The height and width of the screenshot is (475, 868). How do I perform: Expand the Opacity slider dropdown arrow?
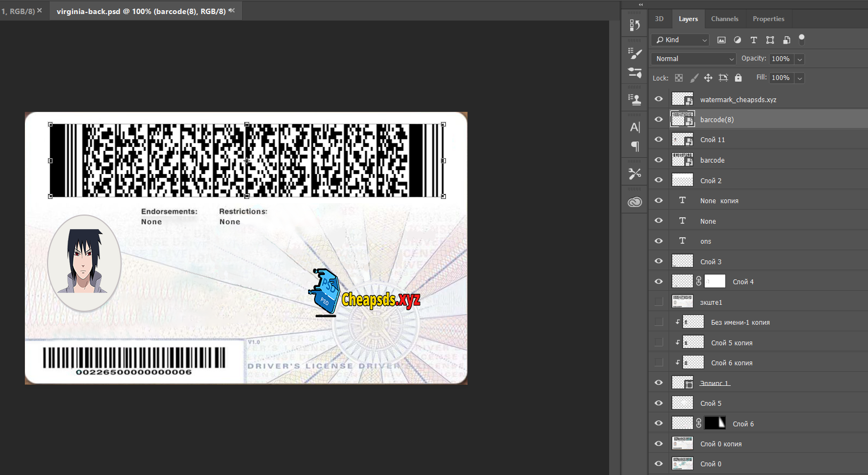pyautogui.click(x=800, y=59)
